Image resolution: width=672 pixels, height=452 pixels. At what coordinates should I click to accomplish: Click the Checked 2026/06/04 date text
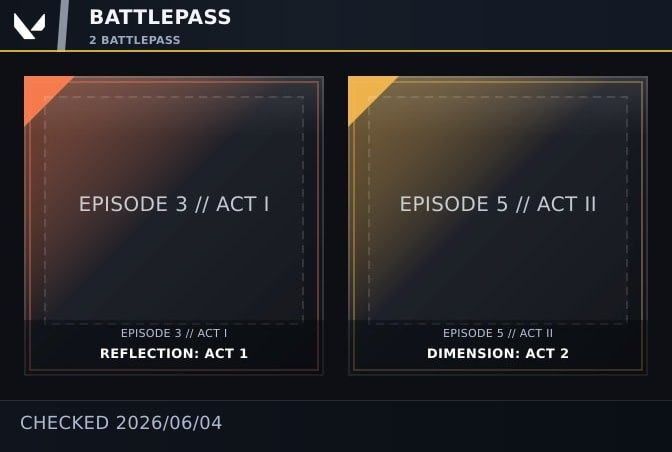tap(121, 423)
